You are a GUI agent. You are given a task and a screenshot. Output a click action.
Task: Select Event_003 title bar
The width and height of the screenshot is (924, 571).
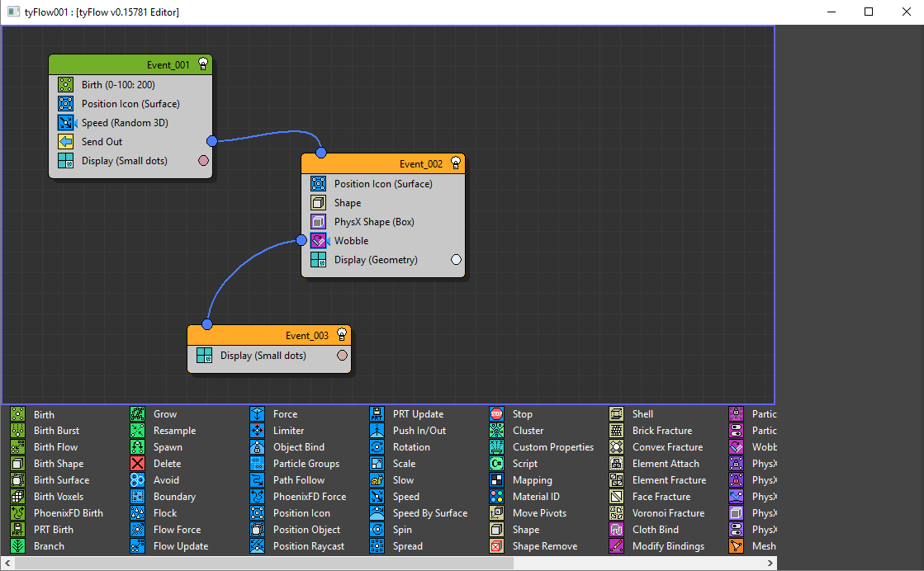pos(268,335)
